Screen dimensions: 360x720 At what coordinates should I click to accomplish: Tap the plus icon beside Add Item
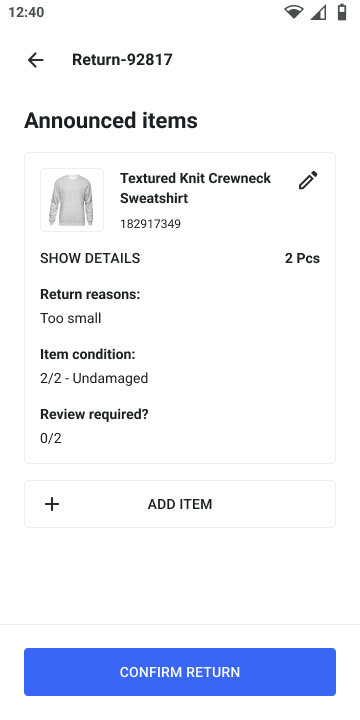[x=52, y=504]
